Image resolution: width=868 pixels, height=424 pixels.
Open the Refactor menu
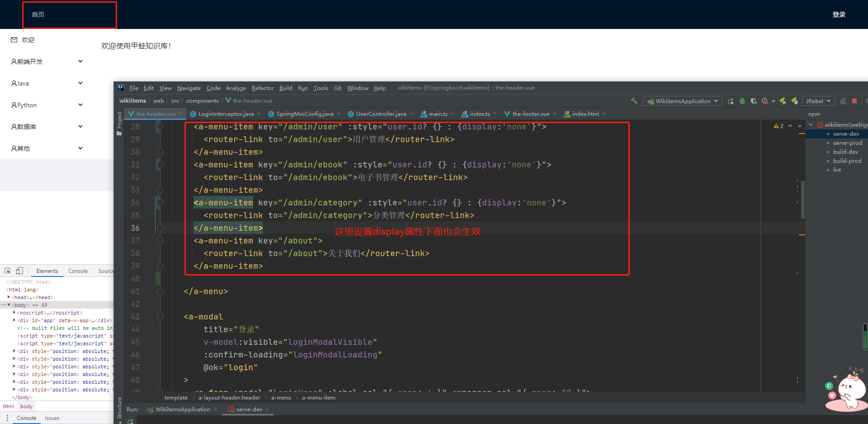pos(263,88)
